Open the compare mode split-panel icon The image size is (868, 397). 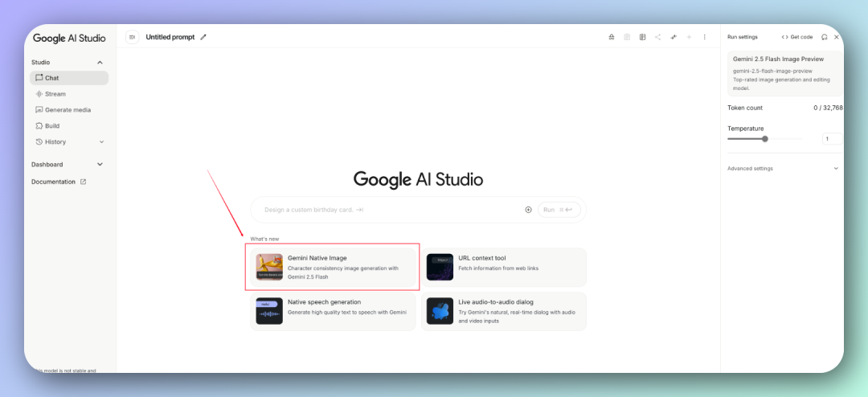click(642, 37)
